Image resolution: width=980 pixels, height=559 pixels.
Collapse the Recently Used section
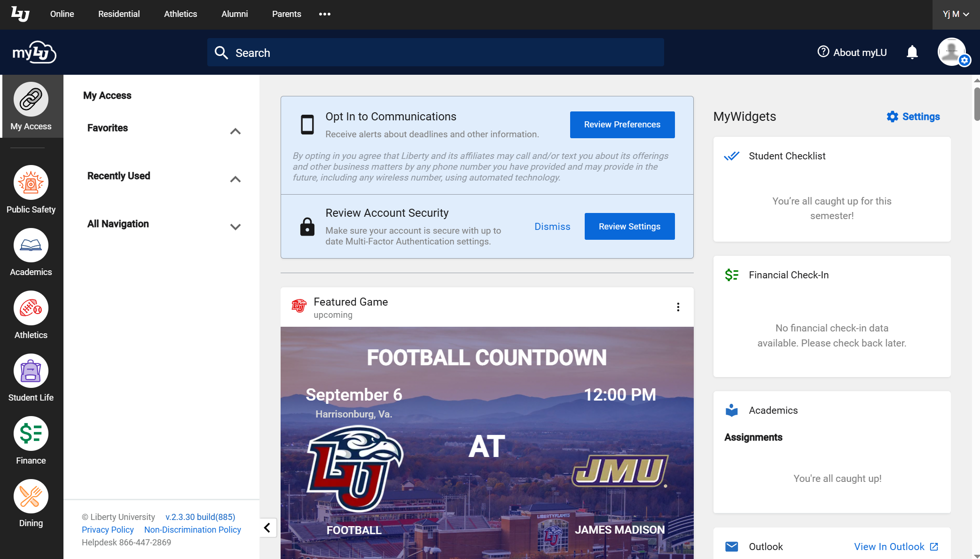point(235,179)
